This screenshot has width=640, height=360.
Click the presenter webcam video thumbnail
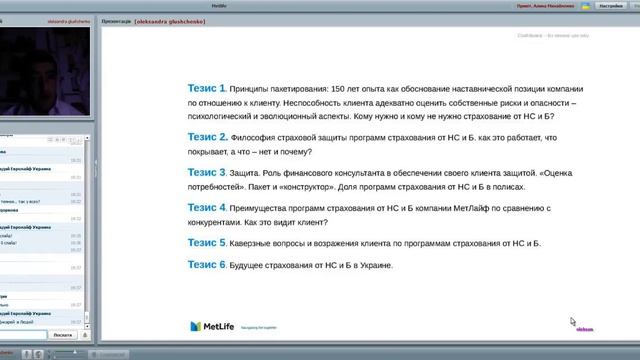pyautogui.click(x=45, y=71)
